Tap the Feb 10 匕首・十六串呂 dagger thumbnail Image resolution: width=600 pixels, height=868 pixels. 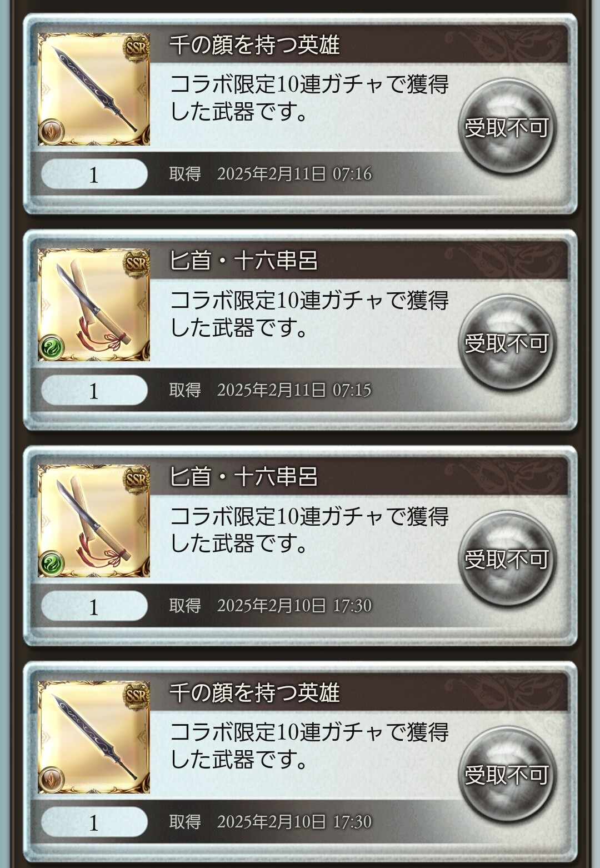(x=94, y=521)
